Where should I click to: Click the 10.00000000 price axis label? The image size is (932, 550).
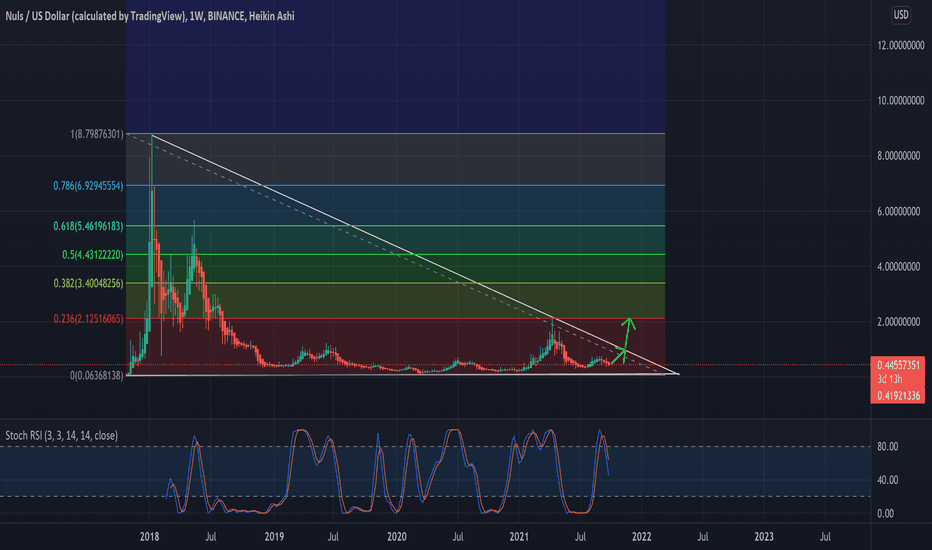point(901,100)
